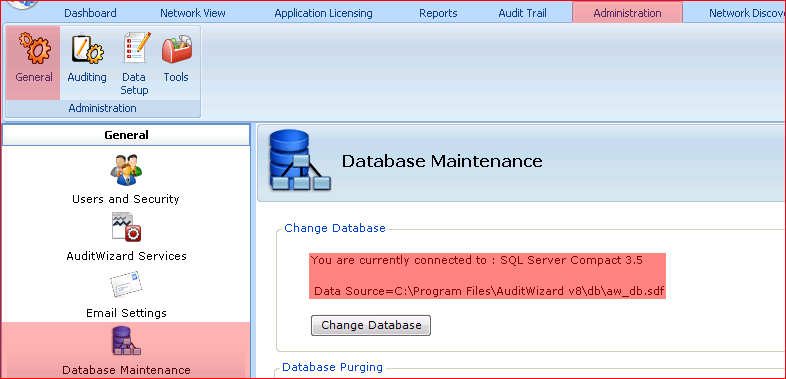
Task: Select the Users and Security icon
Action: pos(126,170)
